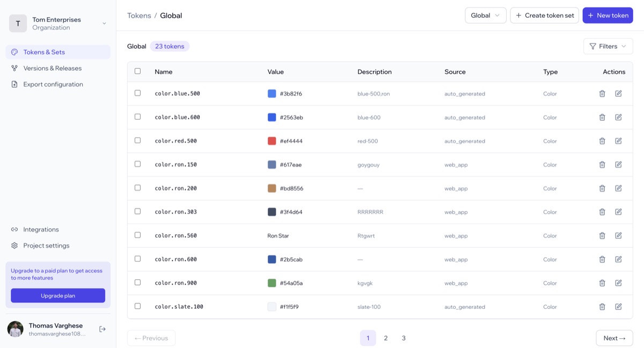644x348 pixels.
Task: Open Integrations in sidebar
Action: [x=58, y=229]
